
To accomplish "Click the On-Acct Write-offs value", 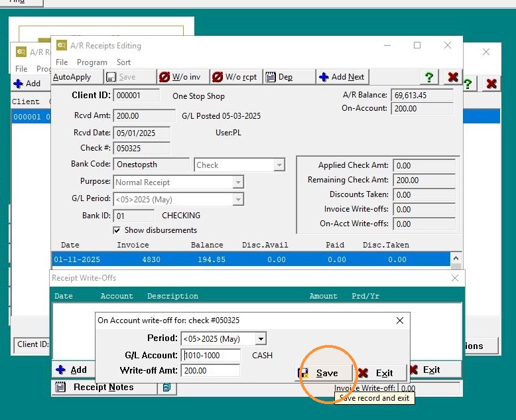I will [424, 224].
